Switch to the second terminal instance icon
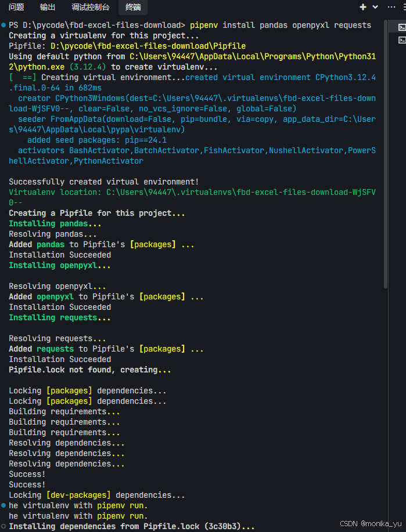Screen dimensions: 406x532 pos(402,40)
